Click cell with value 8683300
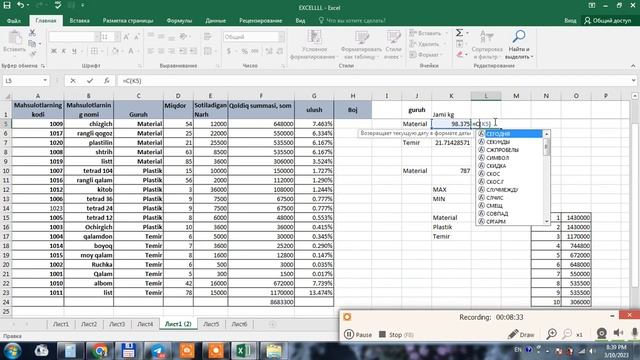 pos(261,302)
